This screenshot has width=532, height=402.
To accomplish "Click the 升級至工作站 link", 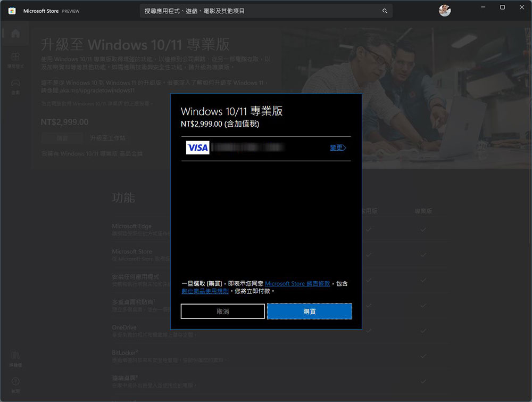I will click(x=107, y=138).
